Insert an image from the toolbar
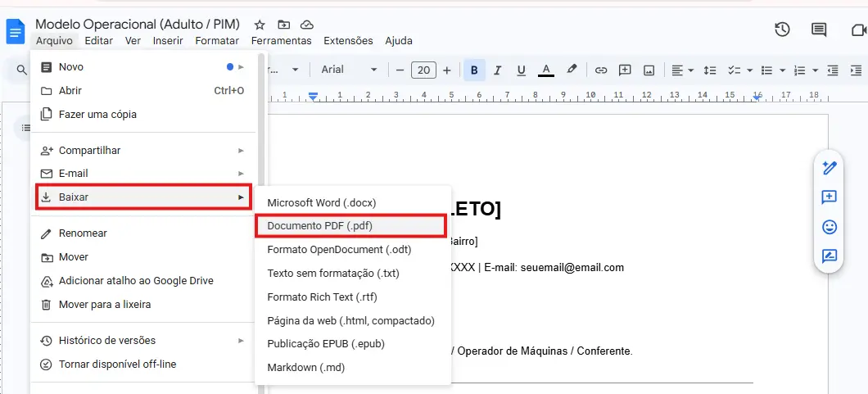This screenshot has width=868, height=394. point(649,70)
